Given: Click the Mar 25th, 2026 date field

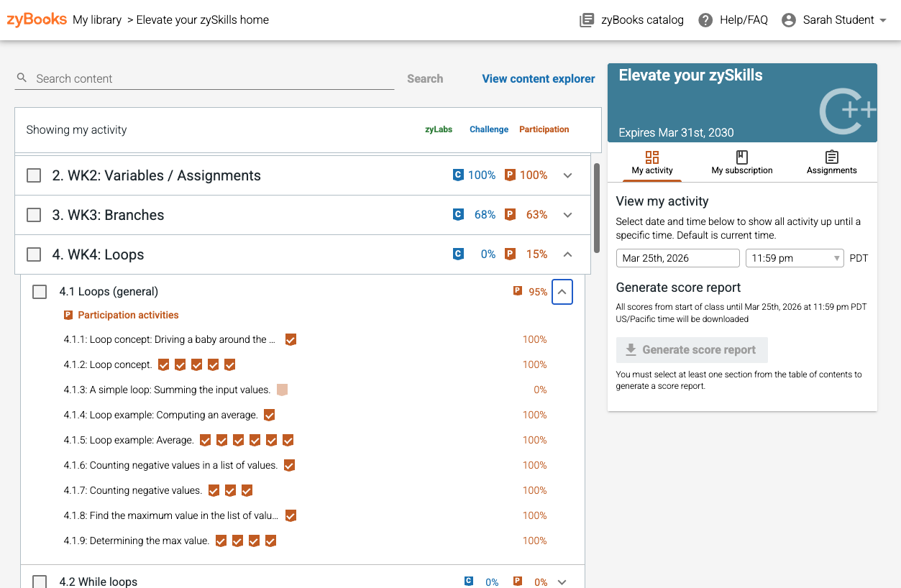Looking at the screenshot, I should click(678, 258).
